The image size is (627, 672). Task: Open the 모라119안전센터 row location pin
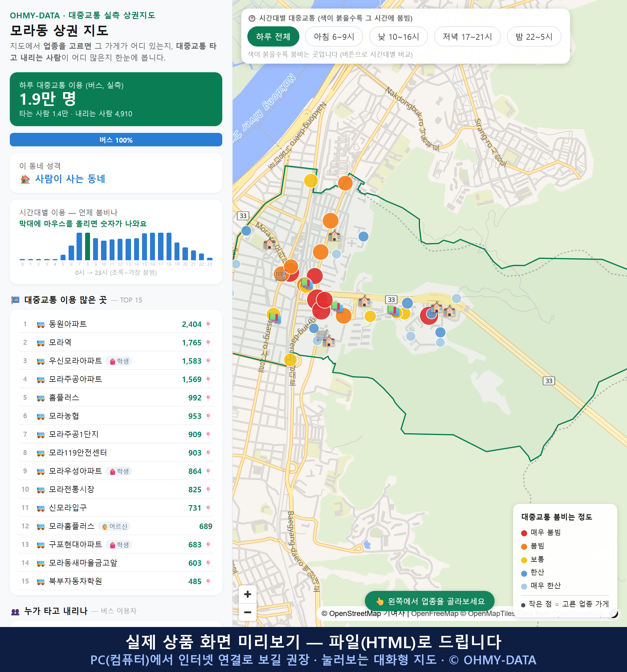(208, 453)
